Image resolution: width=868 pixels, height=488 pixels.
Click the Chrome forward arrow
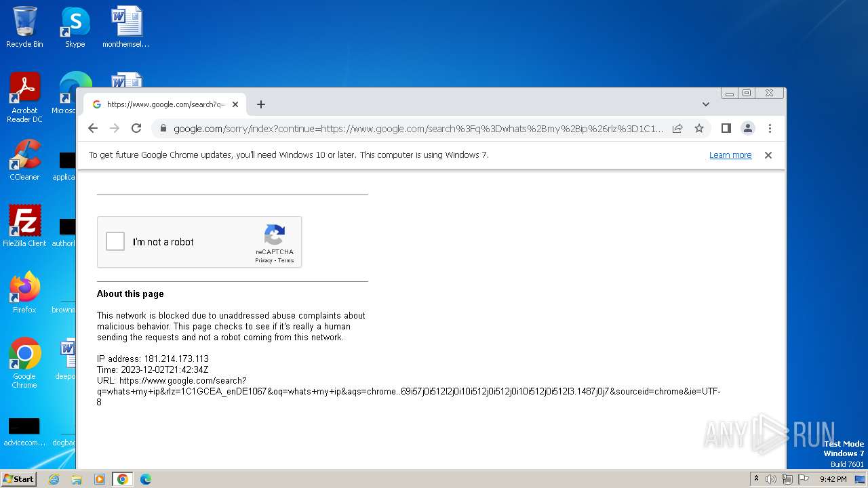click(x=115, y=128)
